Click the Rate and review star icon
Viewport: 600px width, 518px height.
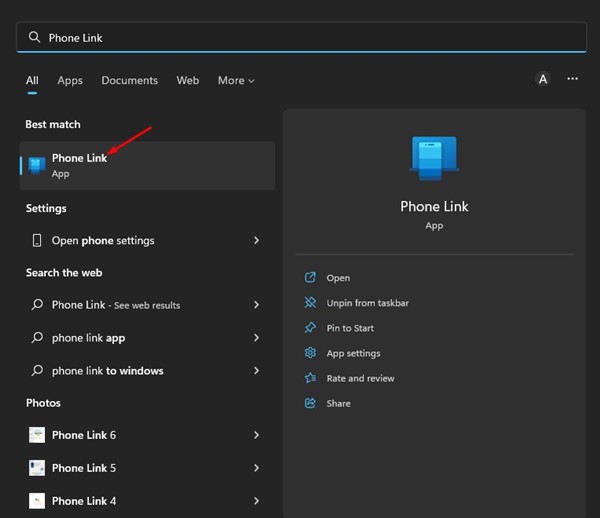click(x=310, y=378)
